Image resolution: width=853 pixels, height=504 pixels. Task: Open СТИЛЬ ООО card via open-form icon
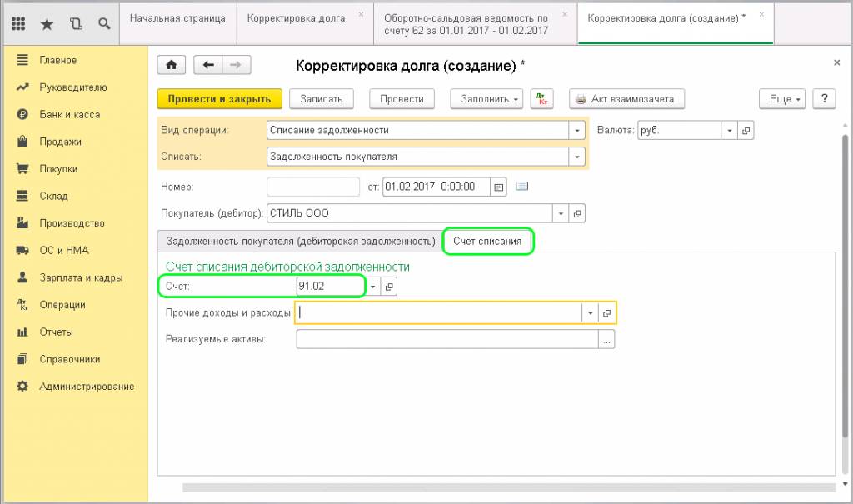click(577, 213)
